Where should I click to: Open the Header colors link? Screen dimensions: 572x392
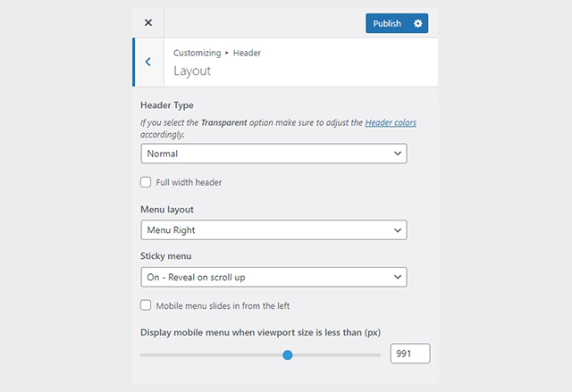(x=391, y=122)
